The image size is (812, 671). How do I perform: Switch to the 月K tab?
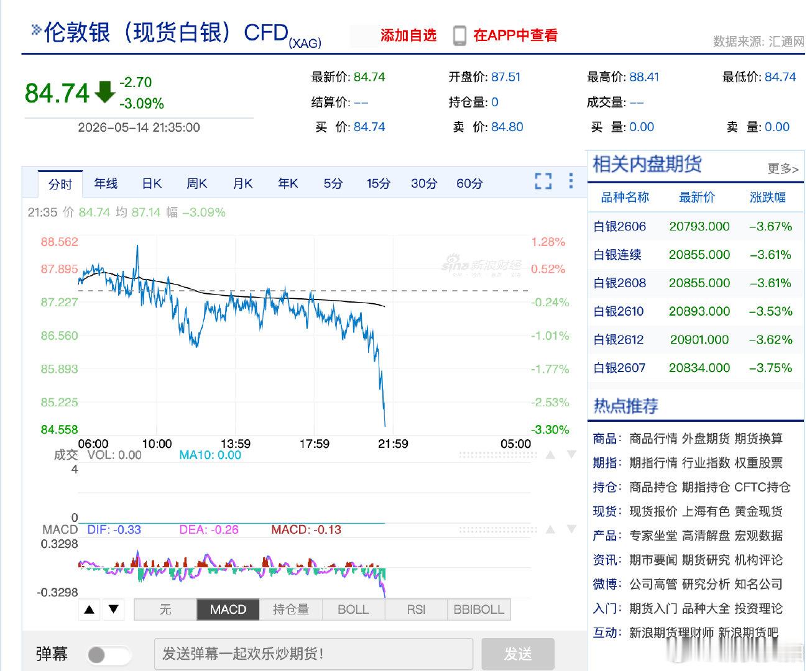click(242, 183)
